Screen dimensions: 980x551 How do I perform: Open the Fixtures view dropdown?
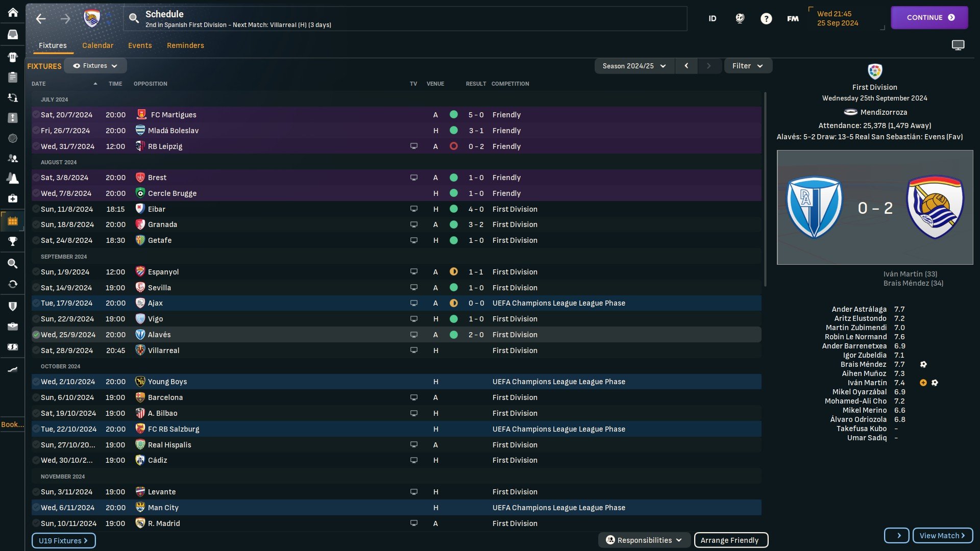tap(95, 66)
